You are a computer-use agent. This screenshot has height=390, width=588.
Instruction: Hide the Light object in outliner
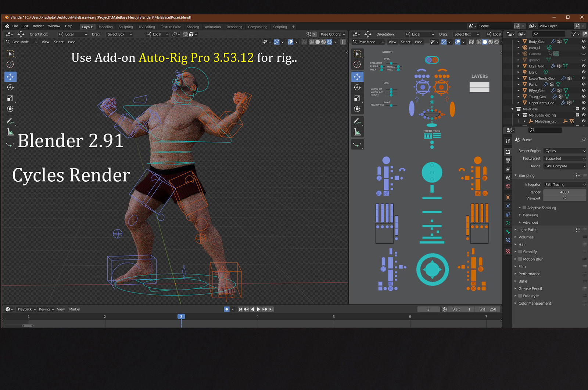pos(583,72)
